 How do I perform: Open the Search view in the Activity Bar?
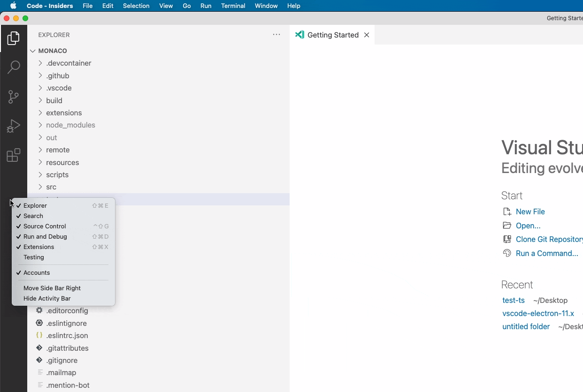click(14, 68)
